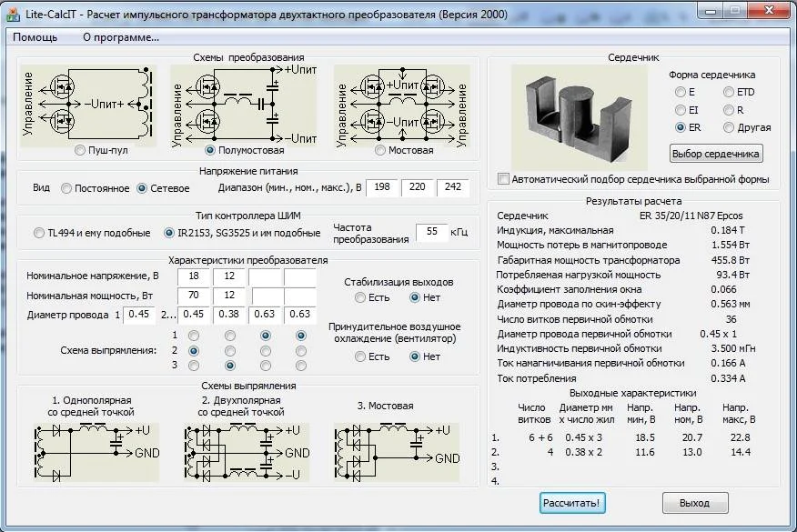Viewport: 797px width, 532px height.
Task: Select IR2153, SG3525 controller type
Action: click(x=168, y=233)
